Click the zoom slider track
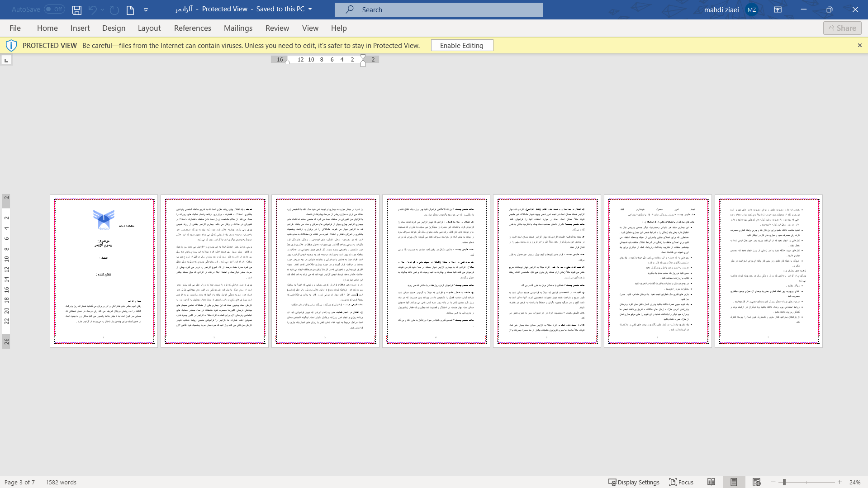Viewport: 868px width, 488px height. 806,482
